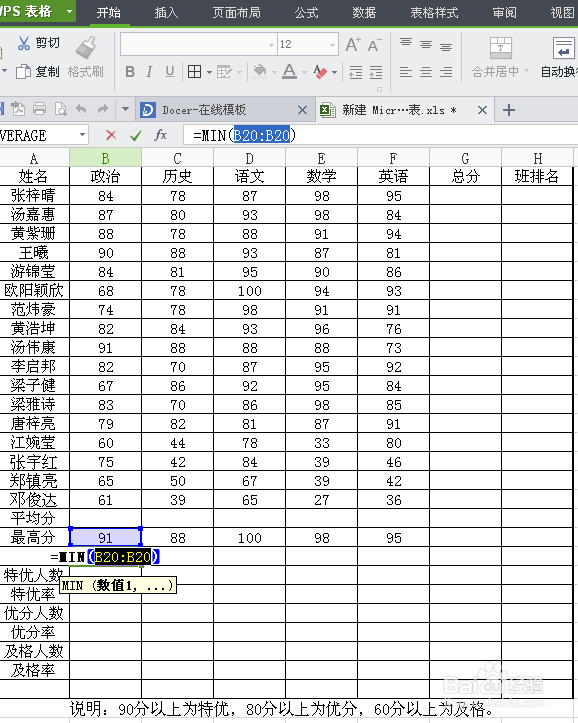Screen dimensions: 578x723
Task: Click the decrease indent icon
Action: point(356,72)
